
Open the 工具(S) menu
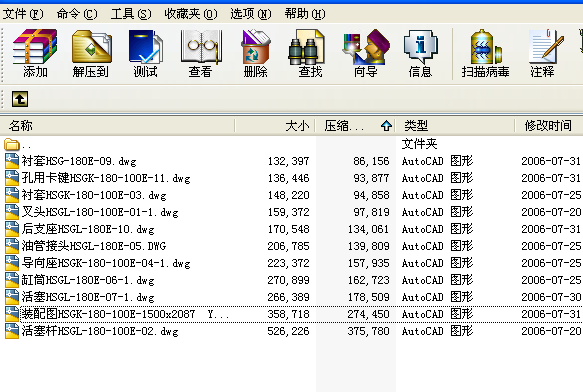pos(131,14)
